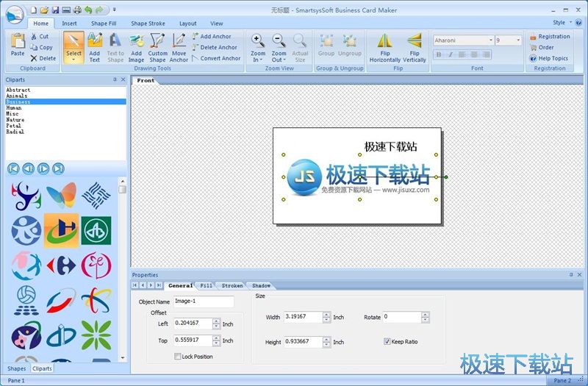Select the Radial clipart category
Screen dimensions: 588x386
15,132
